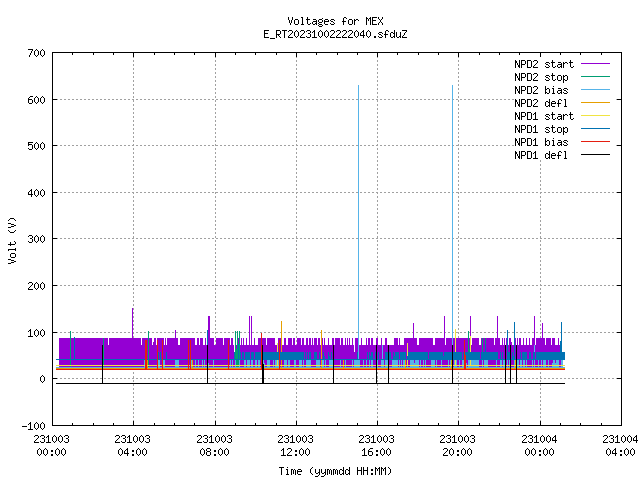Viewport: 640px width, 480px height.
Task: Click the y-axis label 'Volt (V)'
Action: pos(12,240)
